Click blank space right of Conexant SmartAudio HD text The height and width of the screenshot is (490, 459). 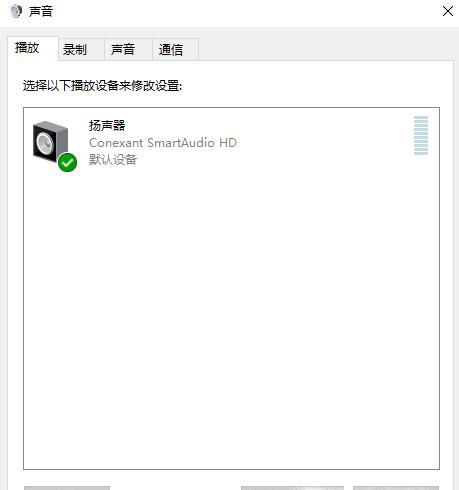point(323,143)
